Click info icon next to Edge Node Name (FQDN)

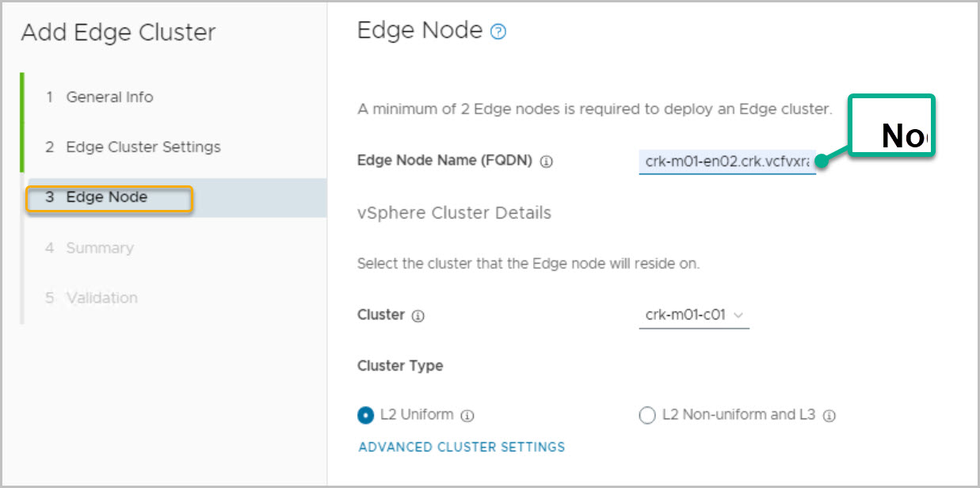547,162
